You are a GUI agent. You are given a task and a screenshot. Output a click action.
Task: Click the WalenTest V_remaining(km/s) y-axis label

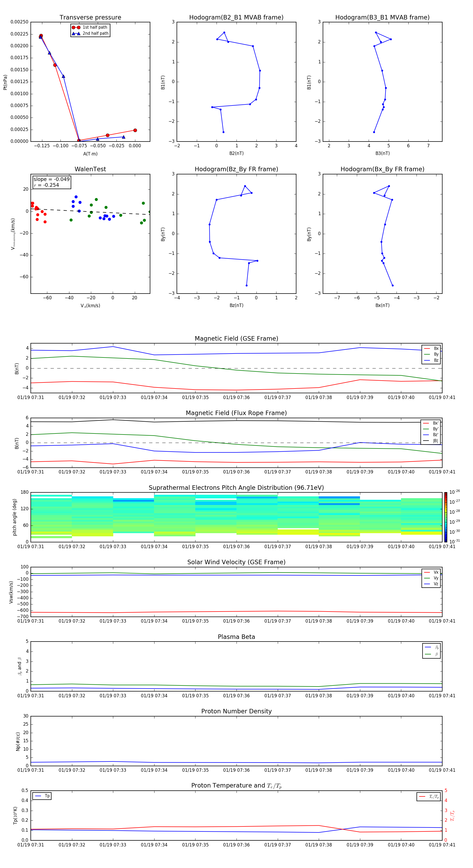[13, 234]
